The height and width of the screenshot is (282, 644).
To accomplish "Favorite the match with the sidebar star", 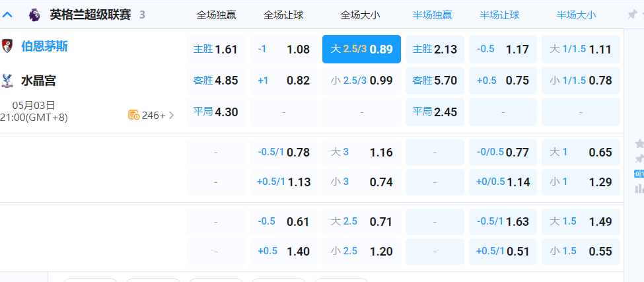I will 639,144.
